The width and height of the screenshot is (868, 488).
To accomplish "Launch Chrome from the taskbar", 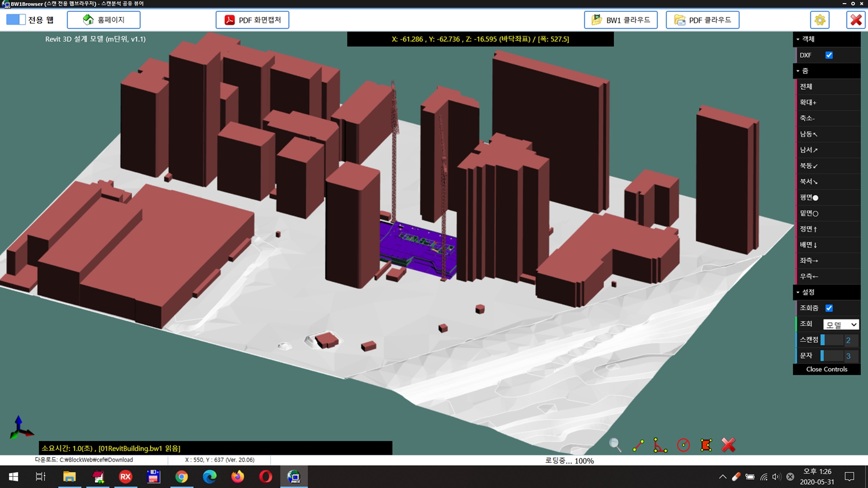I will click(182, 477).
